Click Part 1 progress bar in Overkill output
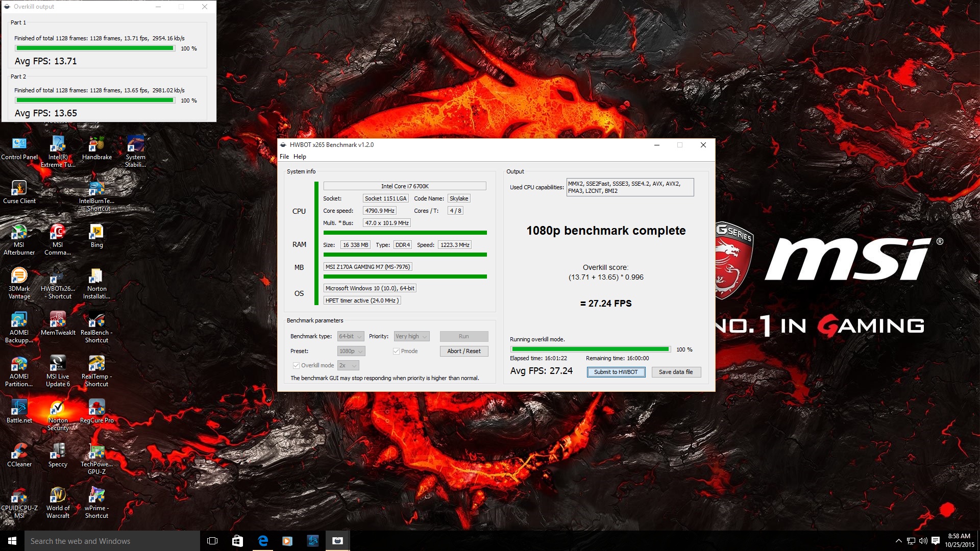Screen dimensions: 980x551 coord(95,48)
